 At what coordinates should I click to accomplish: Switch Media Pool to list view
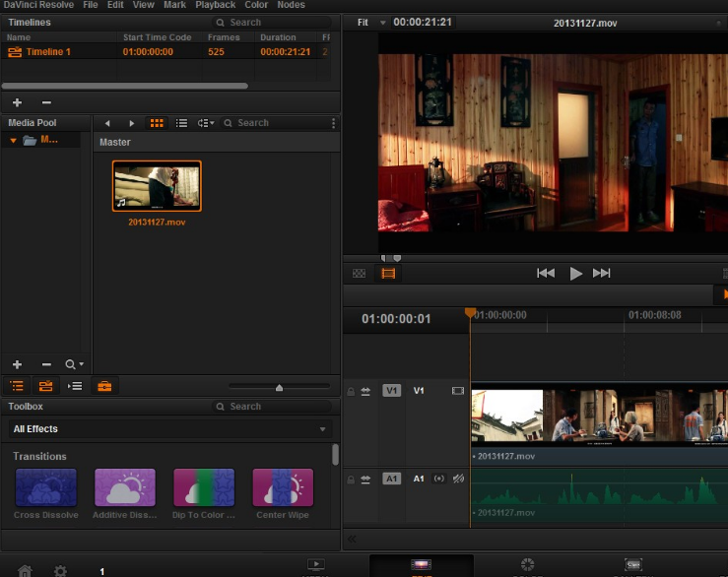coord(181,123)
